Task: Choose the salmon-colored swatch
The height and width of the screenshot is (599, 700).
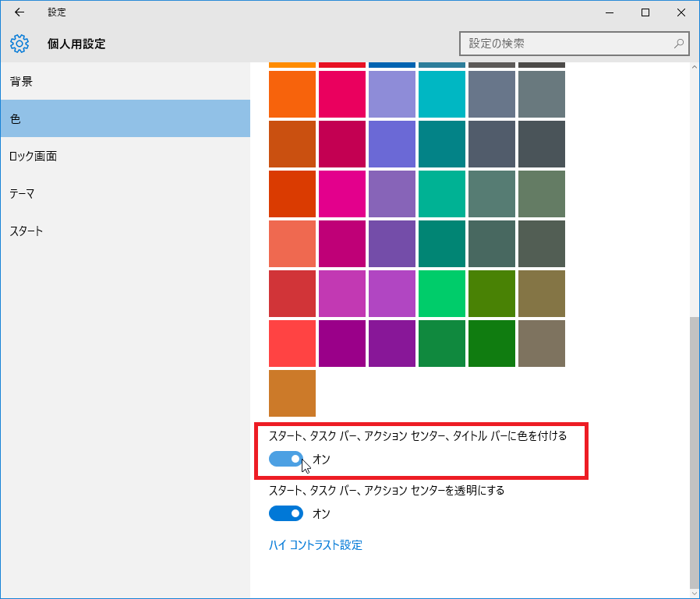Action: (292, 244)
